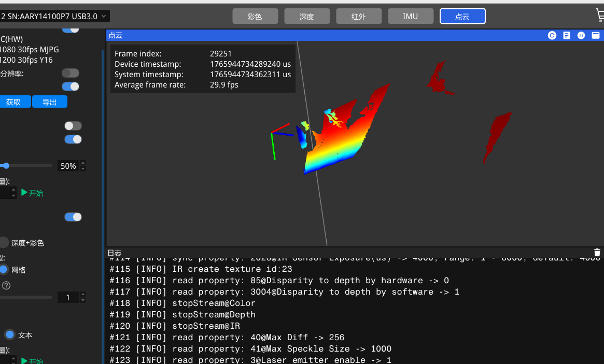
Task: Switch to the 深度 tab
Action: [x=307, y=16]
